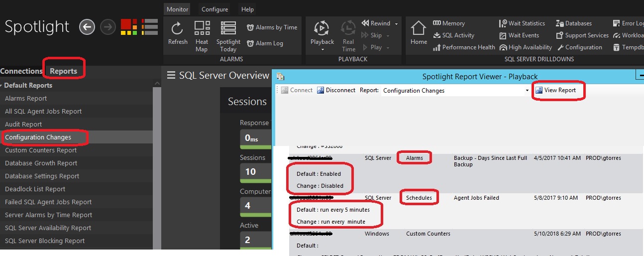Open the Configuration drilldown
Screen dimensions: 644x256
click(x=579, y=47)
